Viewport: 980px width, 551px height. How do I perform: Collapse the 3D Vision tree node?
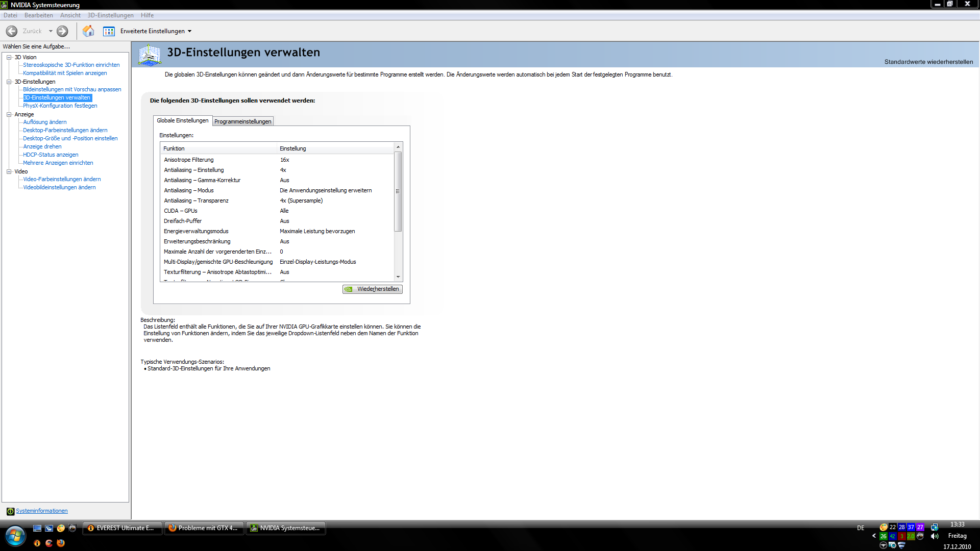pyautogui.click(x=9, y=57)
